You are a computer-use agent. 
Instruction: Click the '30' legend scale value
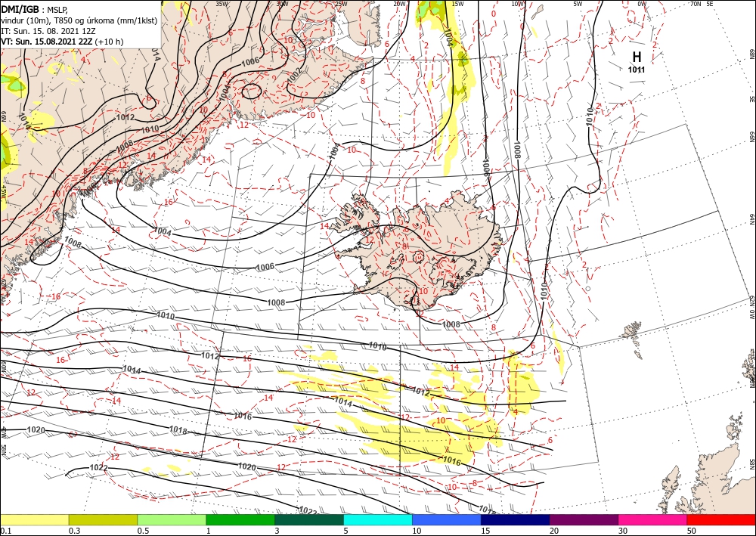click(x=623, y=531)
